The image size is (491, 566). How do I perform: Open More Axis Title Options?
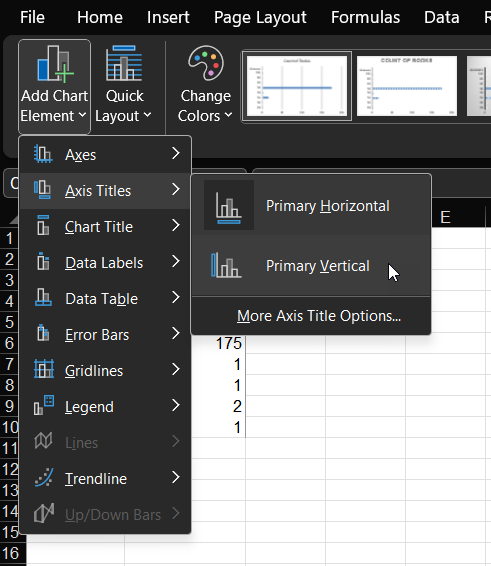(x=319, y=316)
